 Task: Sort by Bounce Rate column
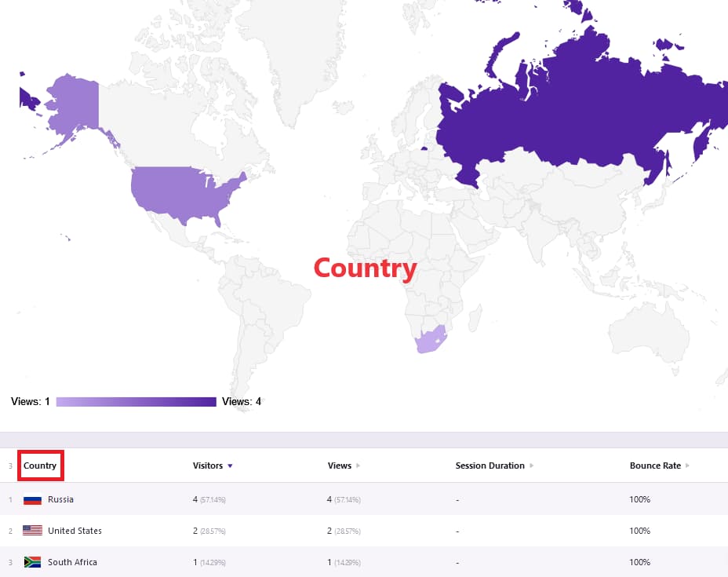tap(655, 466)
